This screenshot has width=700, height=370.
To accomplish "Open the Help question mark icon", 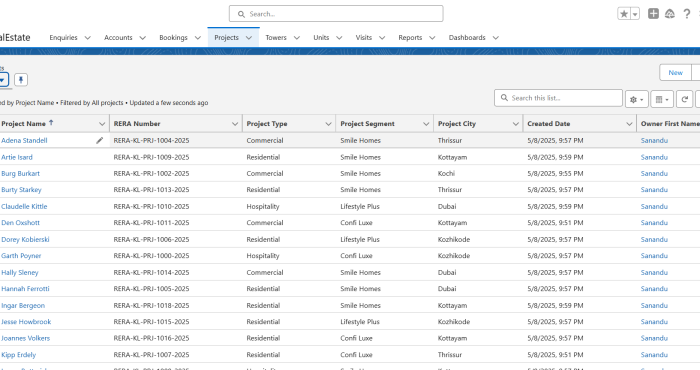I will [687, 14].
